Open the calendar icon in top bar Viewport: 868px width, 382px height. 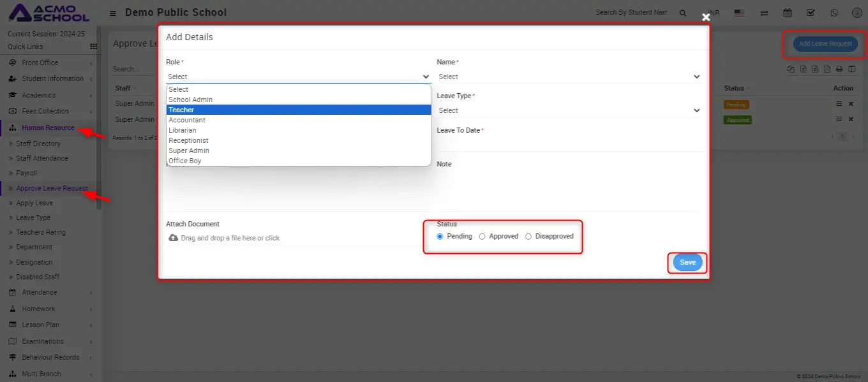pos(788,13)
